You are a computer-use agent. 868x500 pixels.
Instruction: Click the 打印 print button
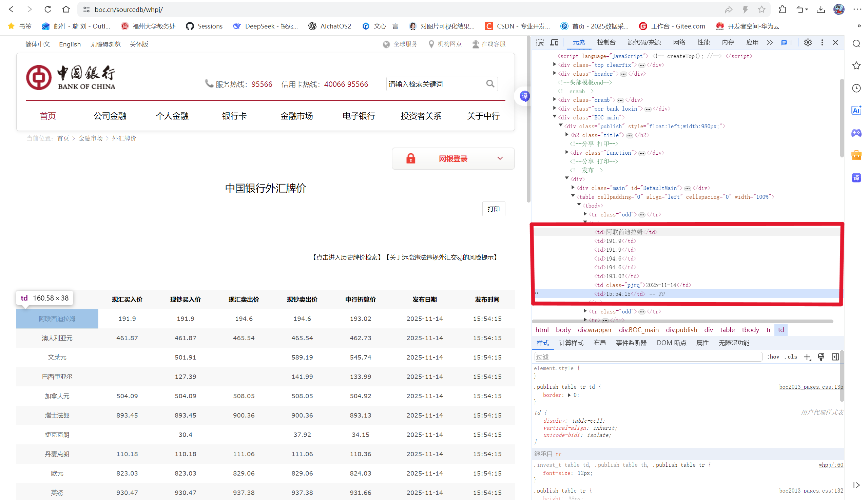[494, 209]
